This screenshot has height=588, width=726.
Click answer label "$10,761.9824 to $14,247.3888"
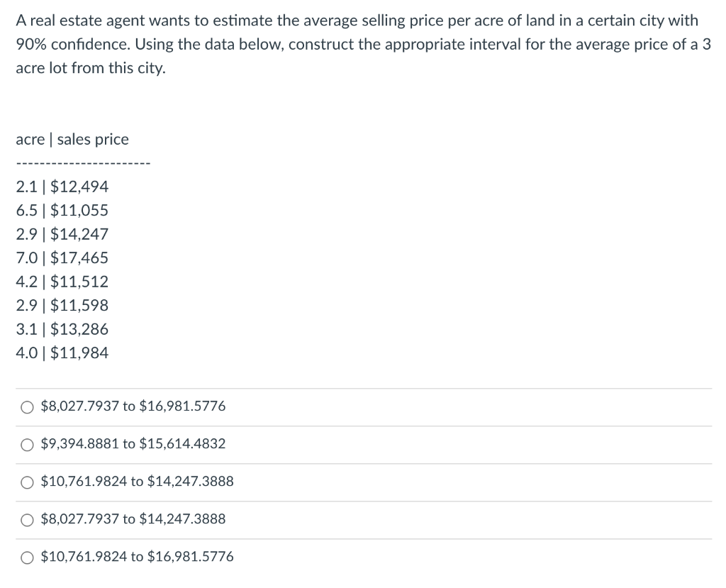(x=137, y=482)
